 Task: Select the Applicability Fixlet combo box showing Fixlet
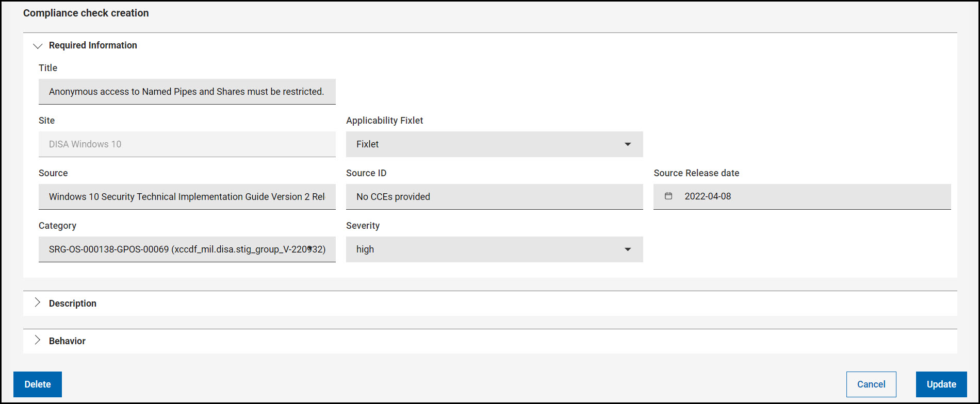coord(485,144)
